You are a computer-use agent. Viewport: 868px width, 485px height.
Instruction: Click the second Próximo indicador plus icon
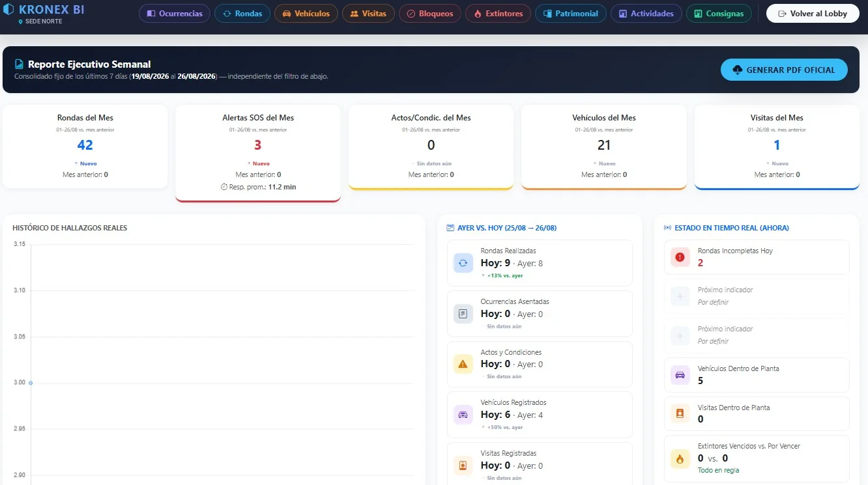[680, 336]
